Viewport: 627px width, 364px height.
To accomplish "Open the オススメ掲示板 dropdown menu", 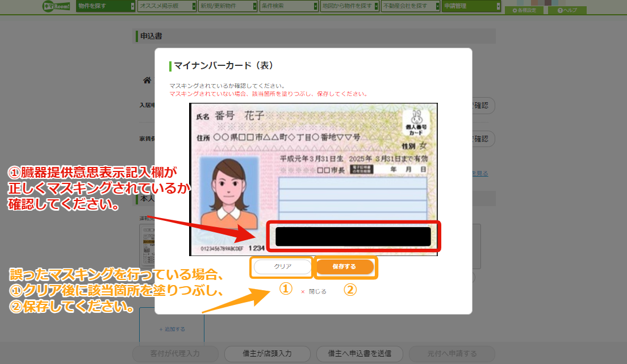I will coord(167,6).
